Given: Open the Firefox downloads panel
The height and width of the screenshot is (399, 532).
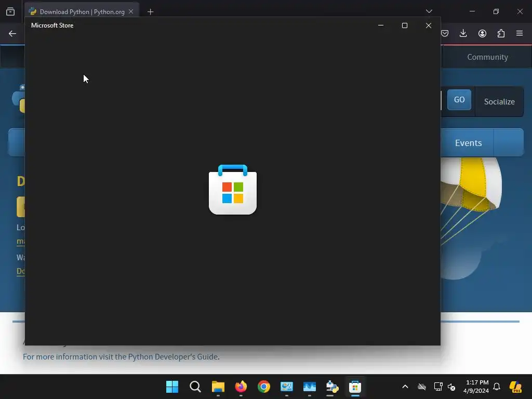Looking at the screenshot, I should point(463,33).
